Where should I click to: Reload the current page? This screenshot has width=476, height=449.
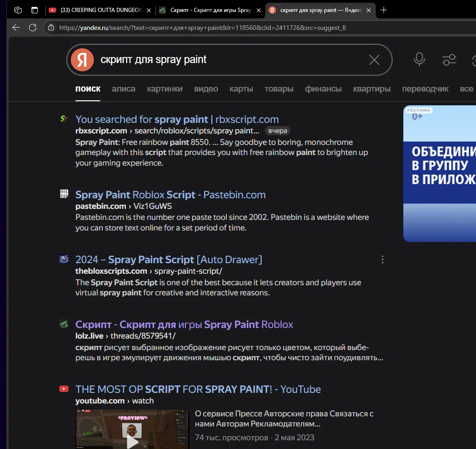(33, 28)
